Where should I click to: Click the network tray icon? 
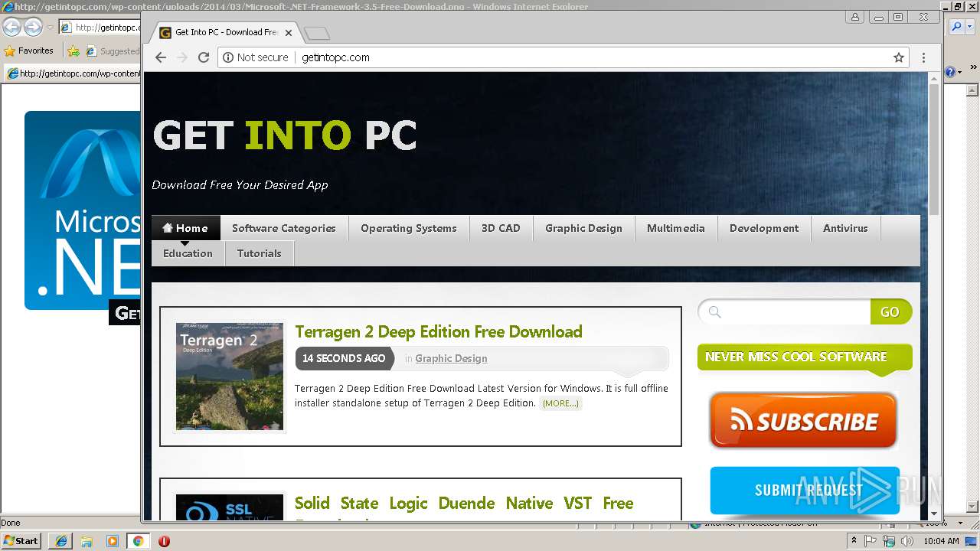(x=889, y=541)
